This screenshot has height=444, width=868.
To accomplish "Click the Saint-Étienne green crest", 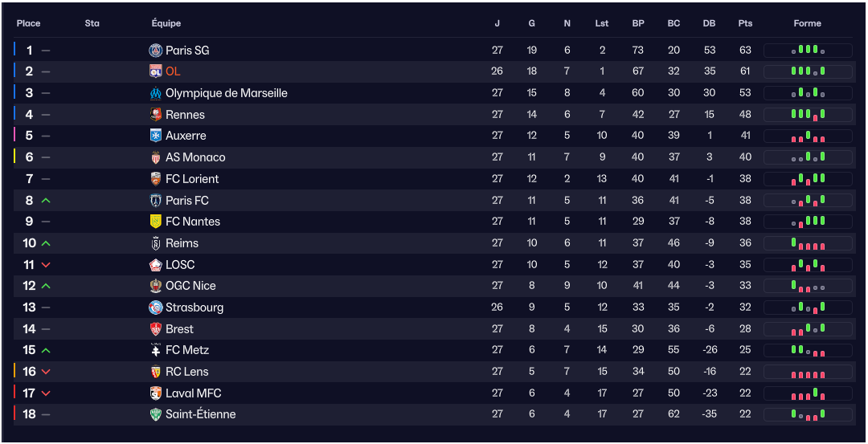I will 156,414.
